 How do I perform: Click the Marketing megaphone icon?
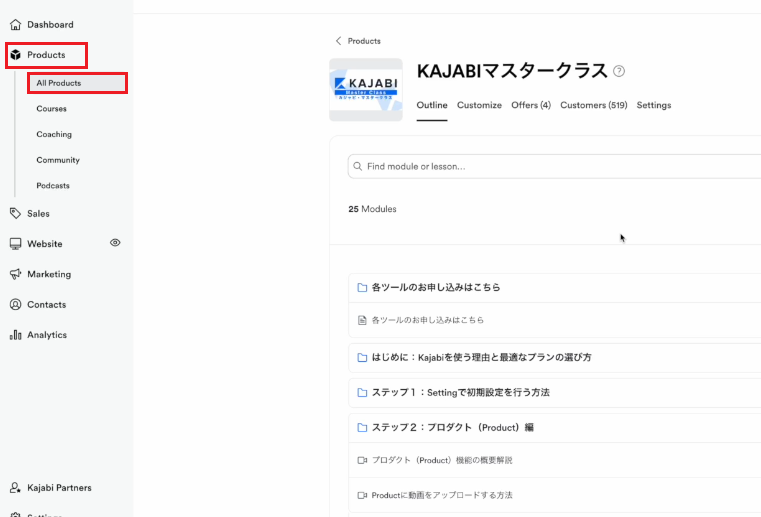[x=16, y=274]
